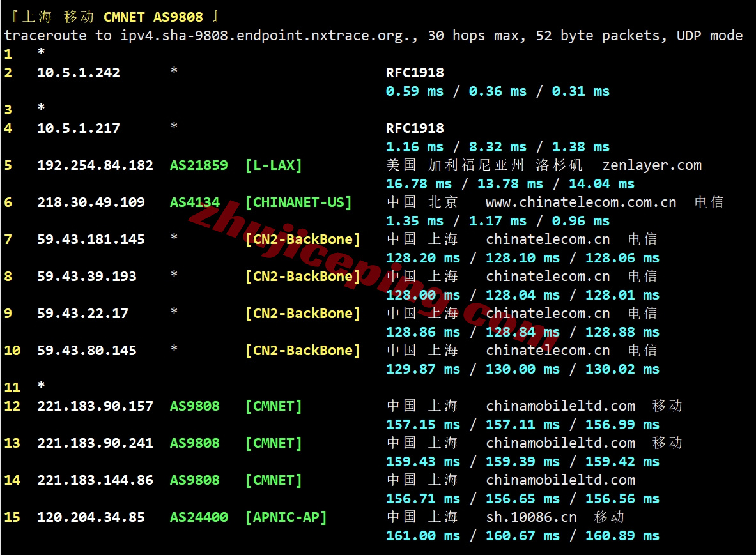Click the latency value 128.20 ms
The height and width of the screenshot is (555, 756).
point(423,258)
